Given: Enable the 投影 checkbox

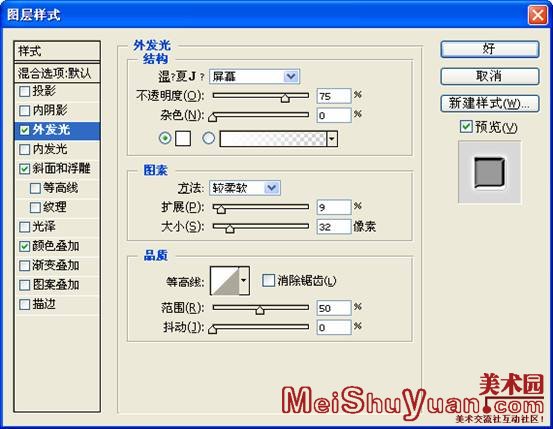Looking at the screenshot, I should point(24,91).
